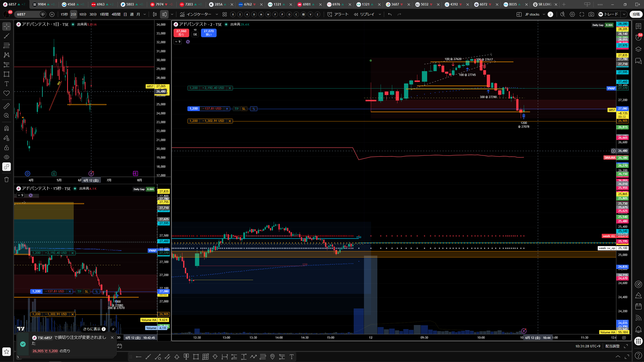Toggle the stay-in-drawing-mode pencil lock icon

tap(7, 138)
